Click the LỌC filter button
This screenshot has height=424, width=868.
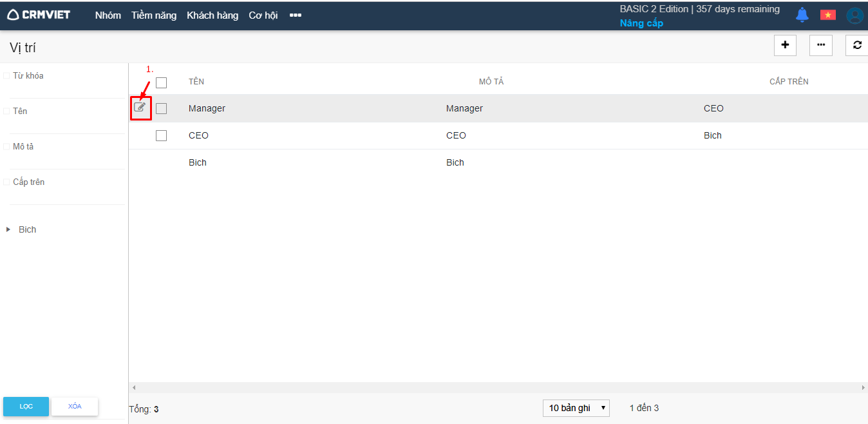point(26,406)
